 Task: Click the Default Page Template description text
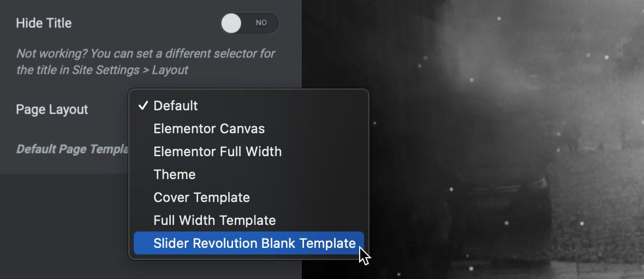click(73, 149)
